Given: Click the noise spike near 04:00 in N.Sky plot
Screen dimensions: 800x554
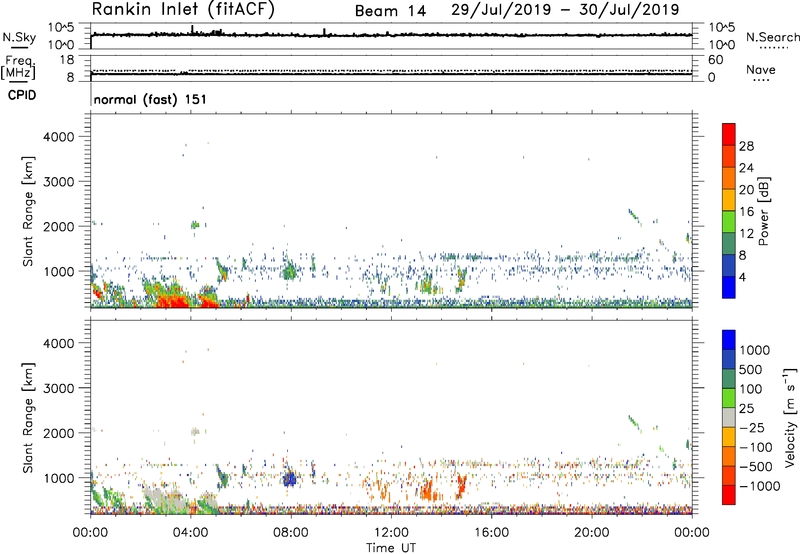Looking at the screenshot, I should [x=192, y=30].
